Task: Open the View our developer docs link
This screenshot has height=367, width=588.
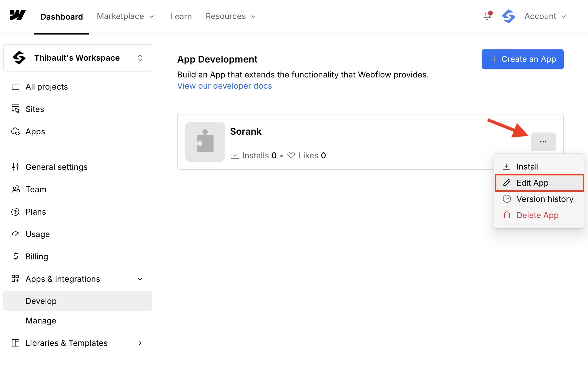Action: coord(224,86)
